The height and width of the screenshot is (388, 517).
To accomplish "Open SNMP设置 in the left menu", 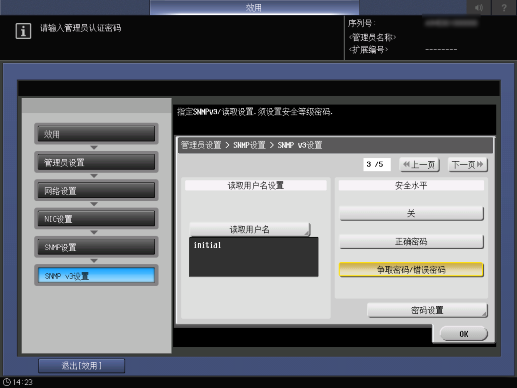I will [96, 247].
